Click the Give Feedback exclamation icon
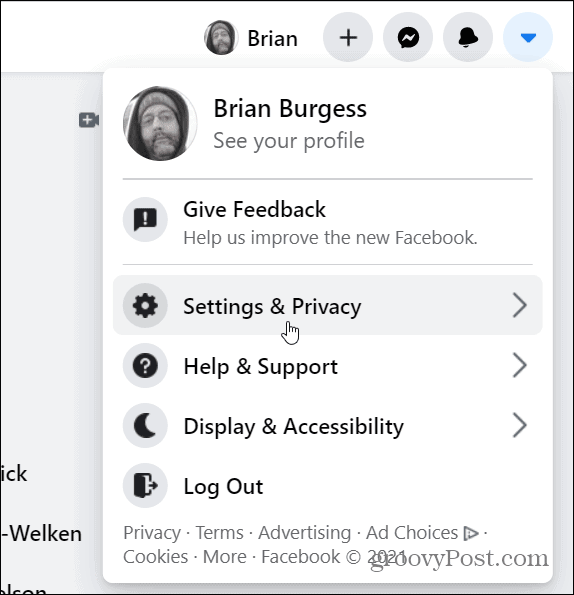The image size is (574, 595). [145, 219]
